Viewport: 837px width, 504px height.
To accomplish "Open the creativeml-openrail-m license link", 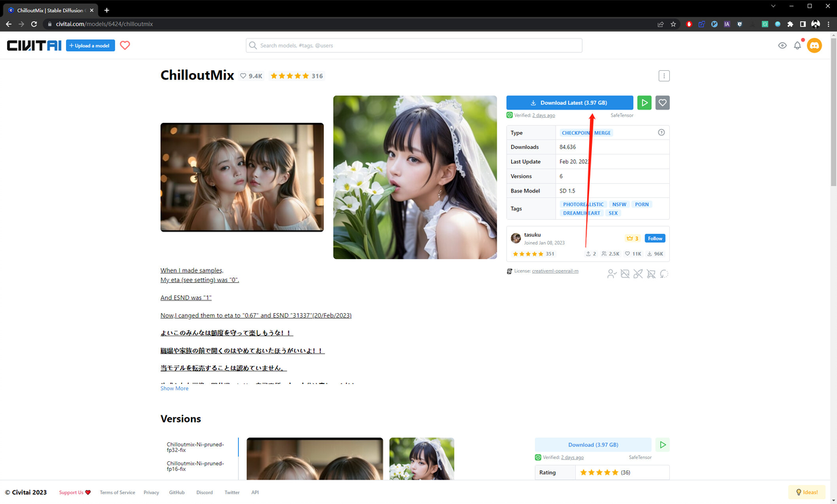I will tap(555, 271).
